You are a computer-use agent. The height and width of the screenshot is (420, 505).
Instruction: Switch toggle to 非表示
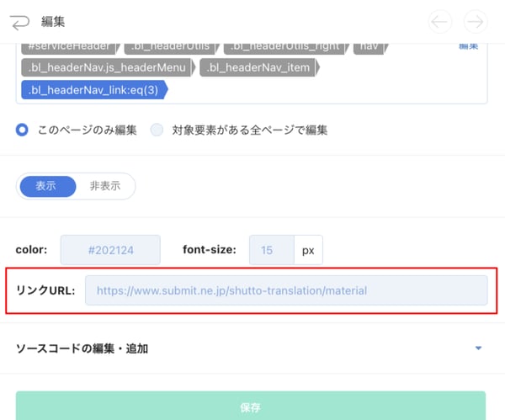pos(105,186)
